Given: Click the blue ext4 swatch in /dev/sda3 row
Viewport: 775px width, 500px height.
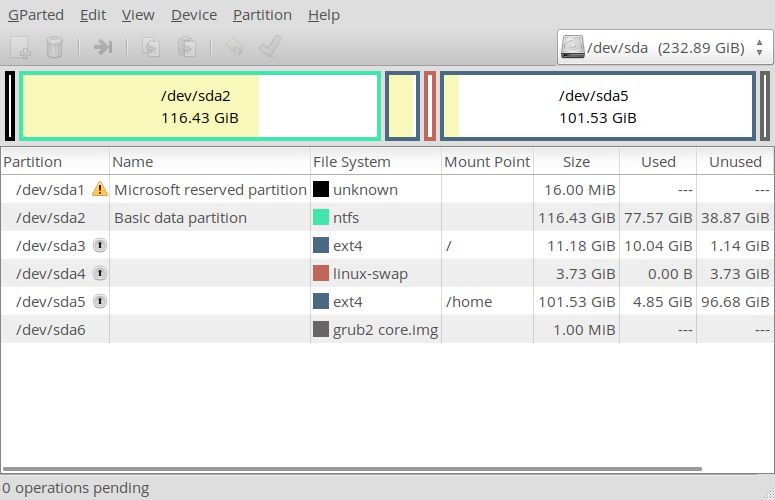Looking at the screenshot, I should [321, 246].
